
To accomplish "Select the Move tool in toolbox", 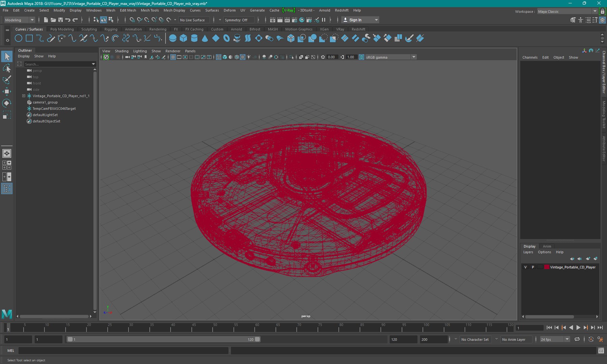I will 7,91.
